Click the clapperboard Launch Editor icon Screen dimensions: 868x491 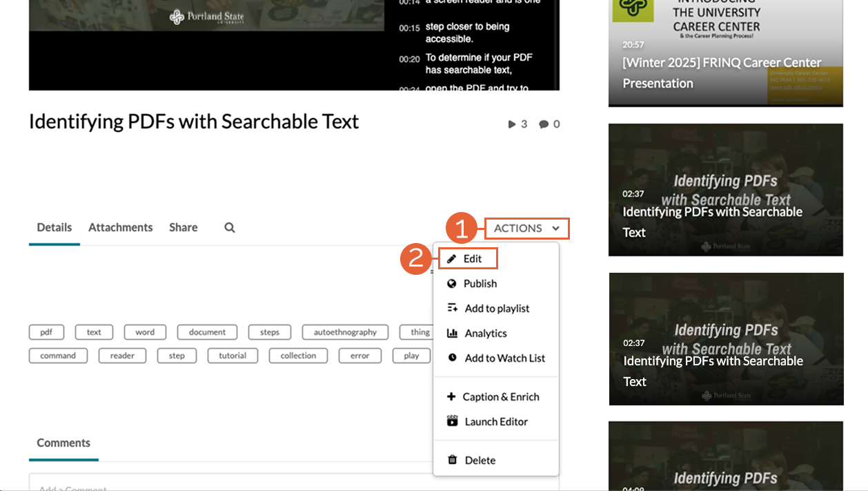click(x=453, y=421)
